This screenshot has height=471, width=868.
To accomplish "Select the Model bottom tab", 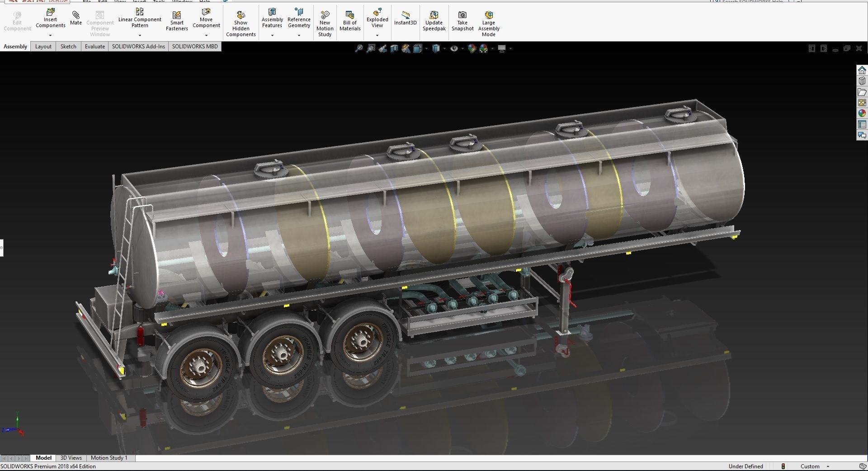I will [44, 458].
